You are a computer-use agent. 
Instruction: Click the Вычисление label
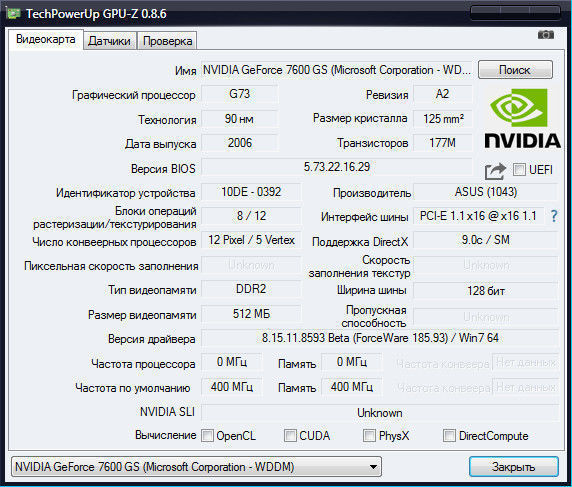coord(166,435)
